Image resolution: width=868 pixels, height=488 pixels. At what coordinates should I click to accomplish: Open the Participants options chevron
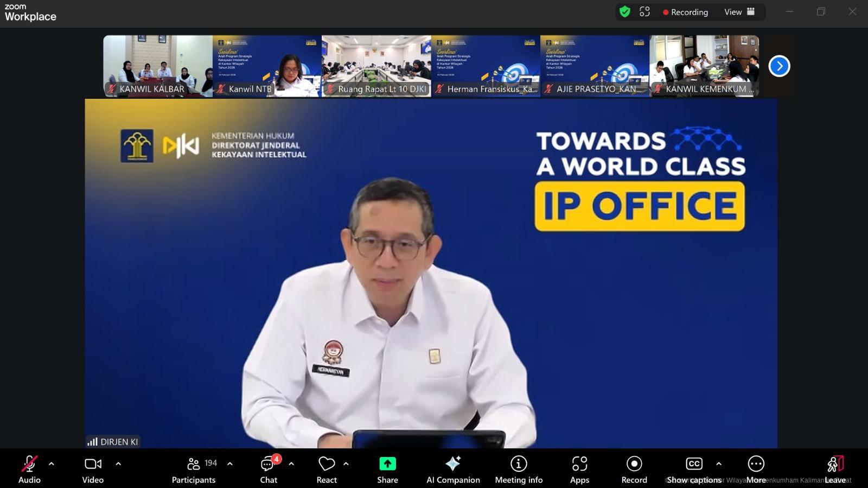point(230,464)
